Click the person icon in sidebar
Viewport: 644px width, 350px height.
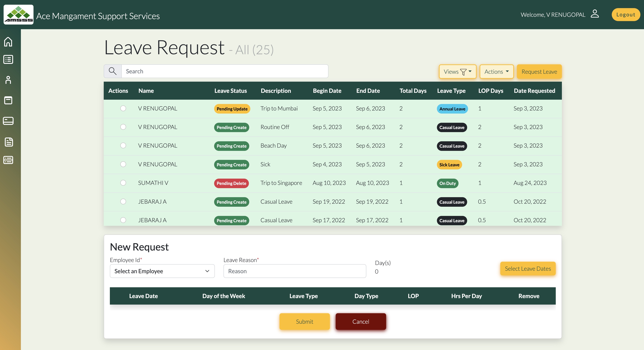pos(8,80)
